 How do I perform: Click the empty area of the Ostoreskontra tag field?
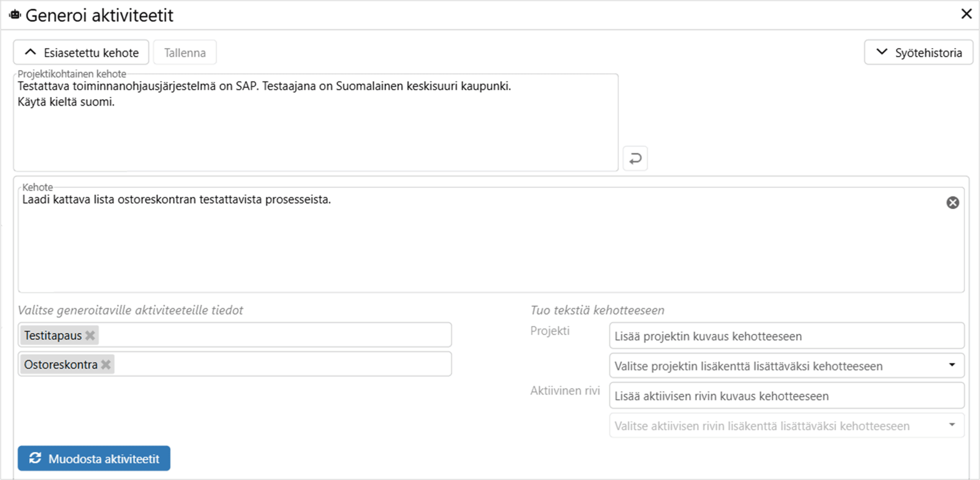283,364
